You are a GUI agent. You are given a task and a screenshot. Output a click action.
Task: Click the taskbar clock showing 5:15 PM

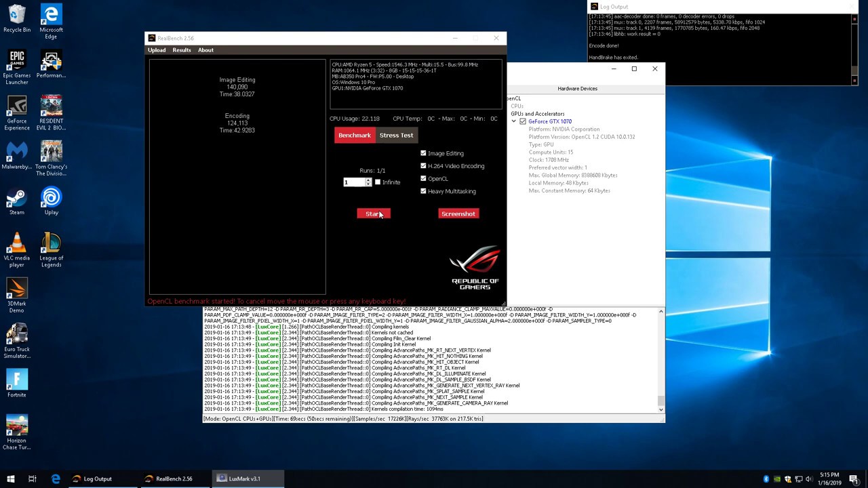point(829,479)
